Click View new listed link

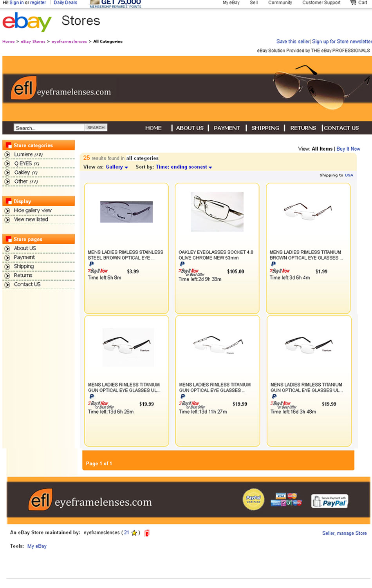coord(31,220)
